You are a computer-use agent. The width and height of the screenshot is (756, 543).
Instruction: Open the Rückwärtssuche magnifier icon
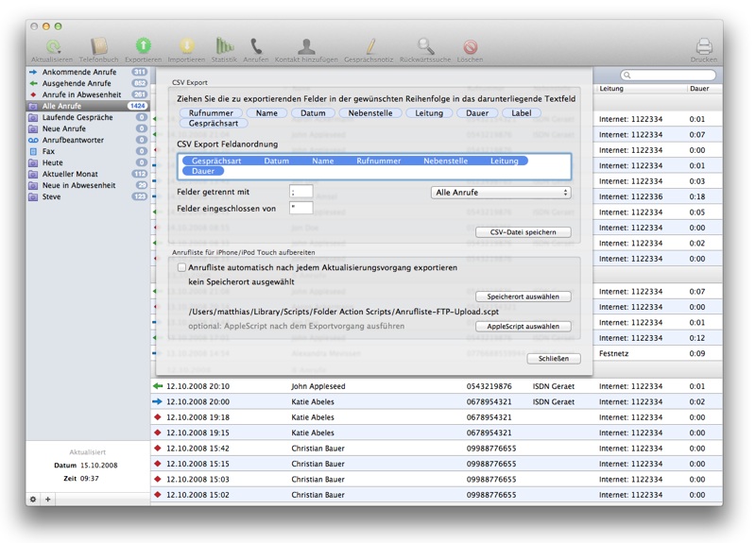pos(425,46)
